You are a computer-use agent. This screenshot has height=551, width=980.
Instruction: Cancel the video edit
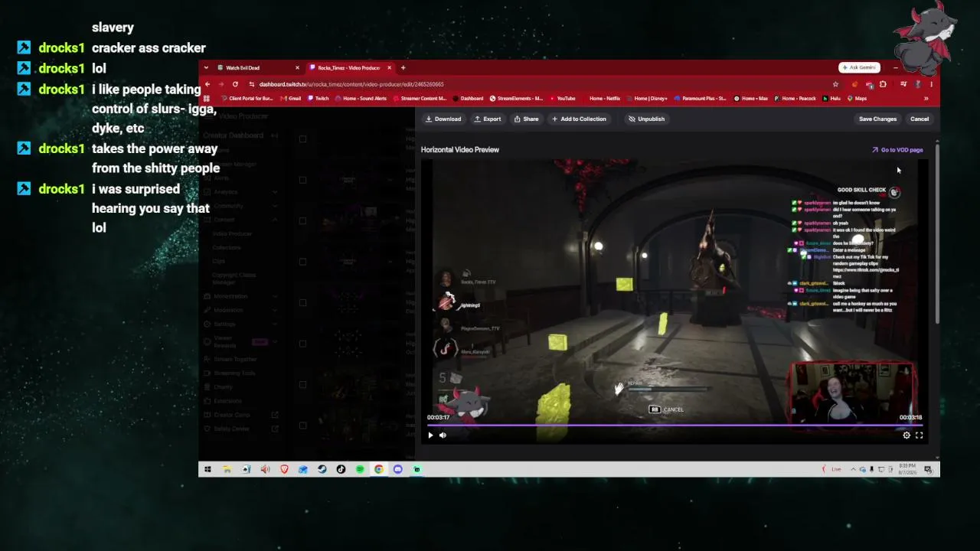coord(920,119)
